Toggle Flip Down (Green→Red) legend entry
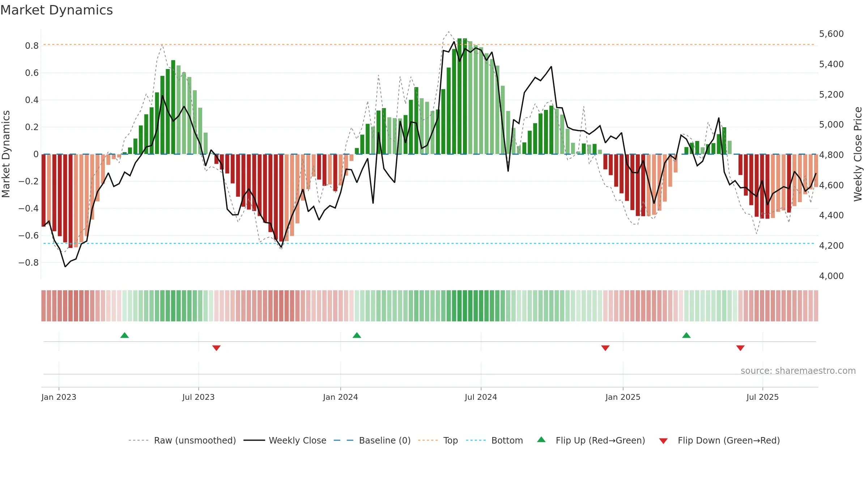Image resolution: width=868 pixels, height=488 pixels. coord(719,440)
